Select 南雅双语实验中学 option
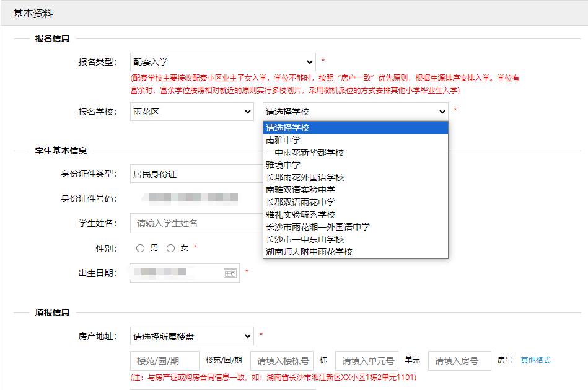Viewport: 588px width, 390px height. (301, 190)
